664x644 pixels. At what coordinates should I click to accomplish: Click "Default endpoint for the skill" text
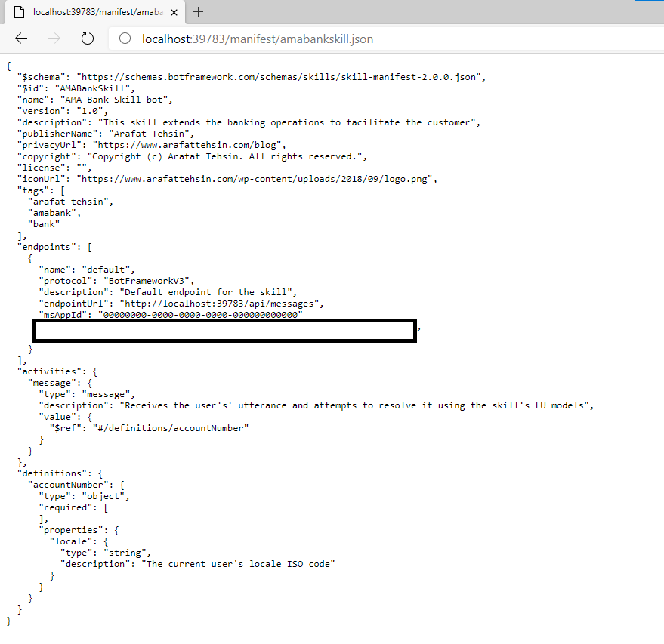tap(205, 292)
